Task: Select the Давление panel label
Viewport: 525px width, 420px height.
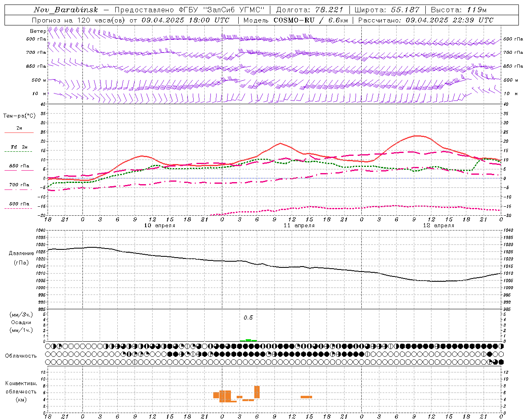Action: pos(21,253)
